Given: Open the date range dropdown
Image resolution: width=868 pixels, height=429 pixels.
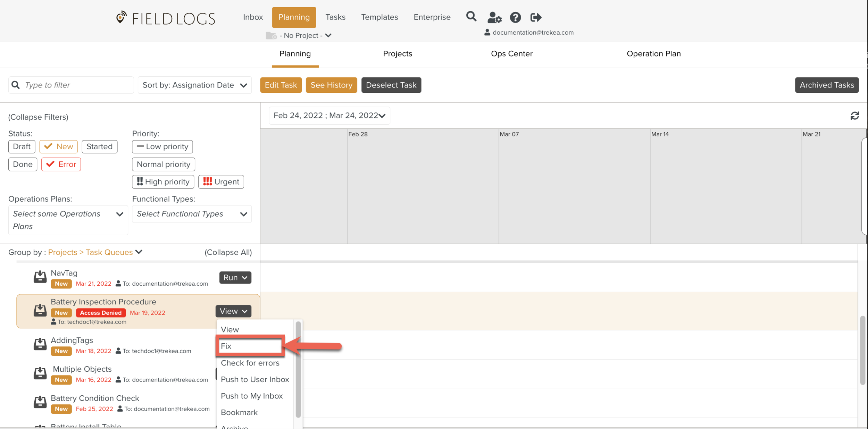Looking at the screenshot, I should point(329,116).
